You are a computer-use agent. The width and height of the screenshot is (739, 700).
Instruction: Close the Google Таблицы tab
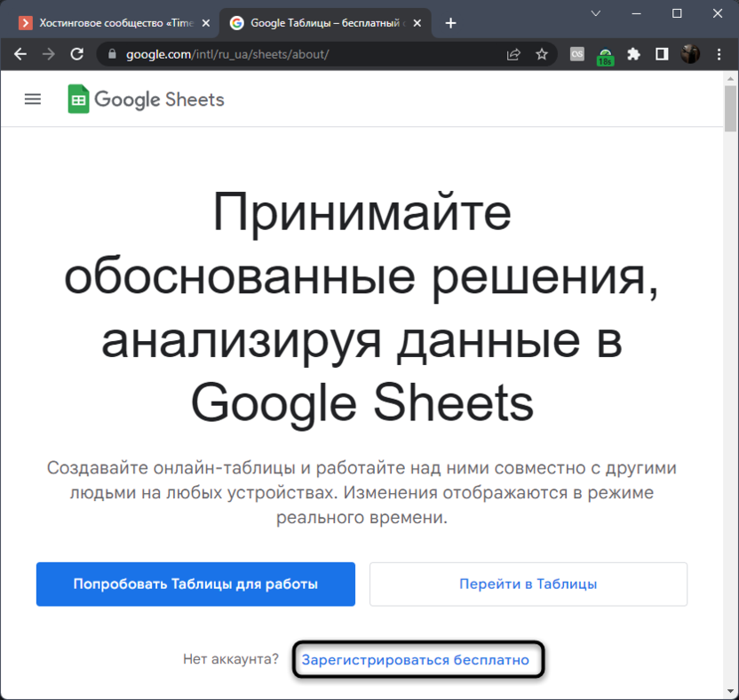pos(417,22)
